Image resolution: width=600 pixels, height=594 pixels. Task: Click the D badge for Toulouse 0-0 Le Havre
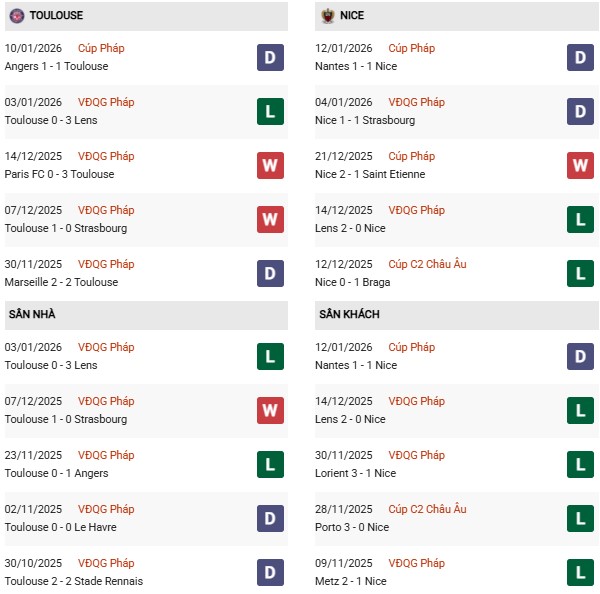tap(270, 519)
